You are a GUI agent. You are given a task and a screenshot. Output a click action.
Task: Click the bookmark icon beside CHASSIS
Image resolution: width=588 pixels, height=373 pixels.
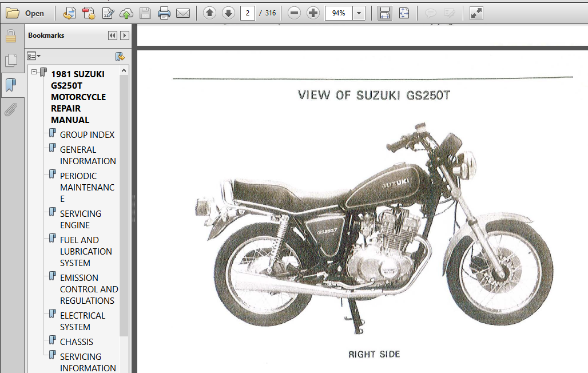(53, 340)
